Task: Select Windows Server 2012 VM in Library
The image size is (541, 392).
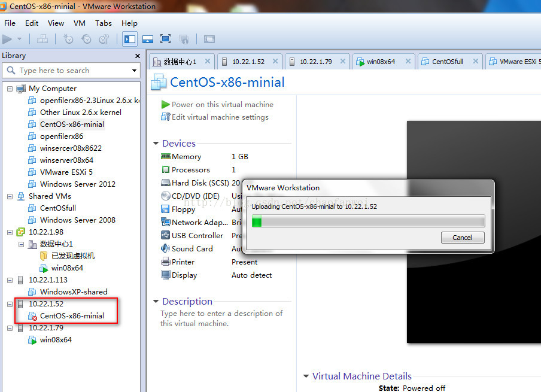Action: pyautogui.click(x=72, y=184)
